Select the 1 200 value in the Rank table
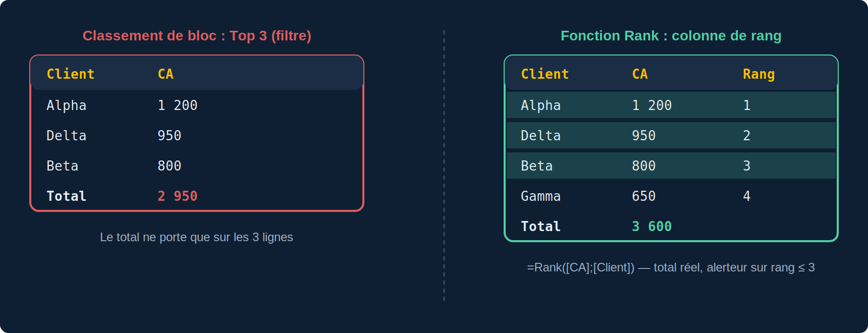This screenshot has width=868, height=333. pos(652,105)
